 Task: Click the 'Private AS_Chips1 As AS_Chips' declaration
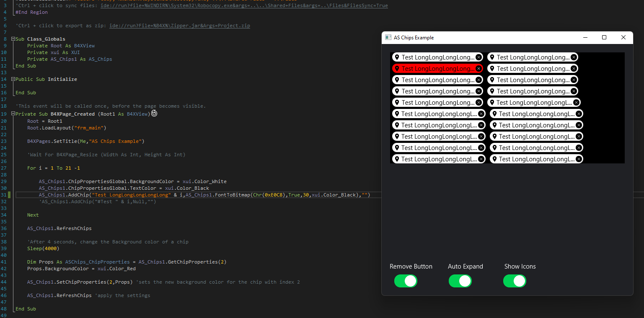click(x=70, y=59)
